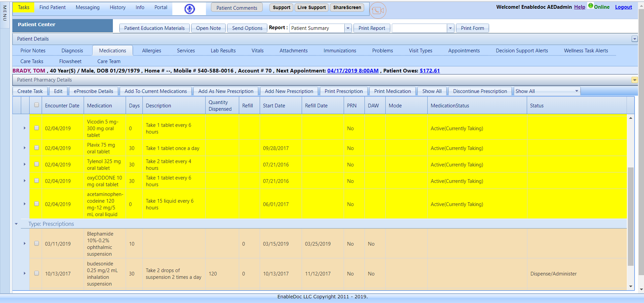Expand the Tylenol 325 mg row

[25, 164]
